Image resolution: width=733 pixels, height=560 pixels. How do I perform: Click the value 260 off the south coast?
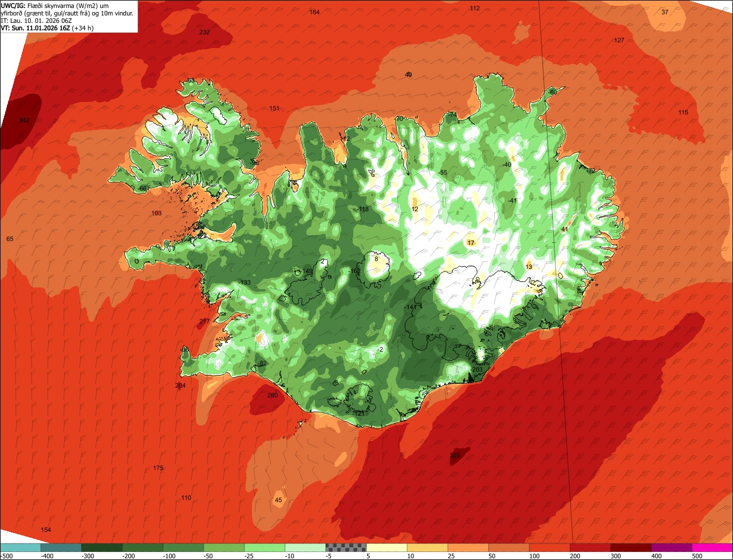[273, 395]
